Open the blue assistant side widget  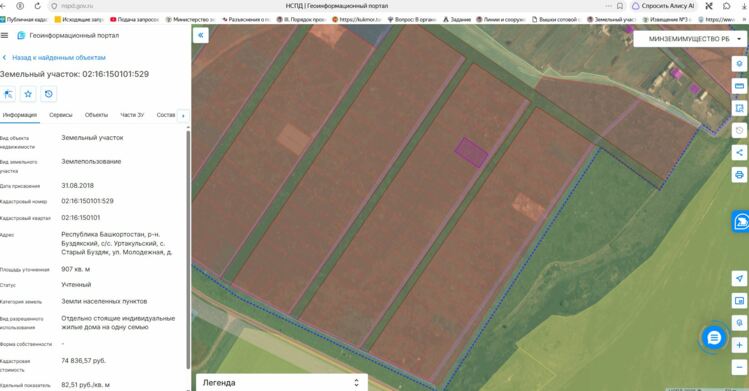[741, 222]
